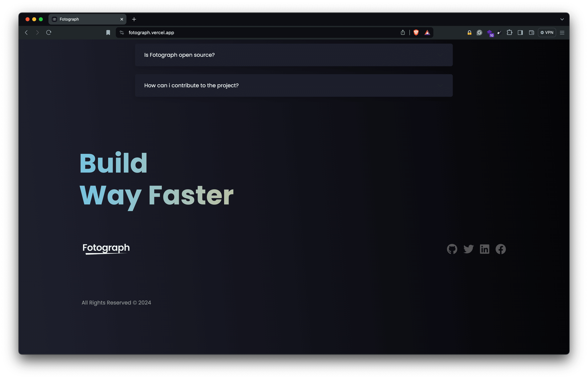
Task: Open the tab search dropdown chevron
Action: (x=562, y=19)
